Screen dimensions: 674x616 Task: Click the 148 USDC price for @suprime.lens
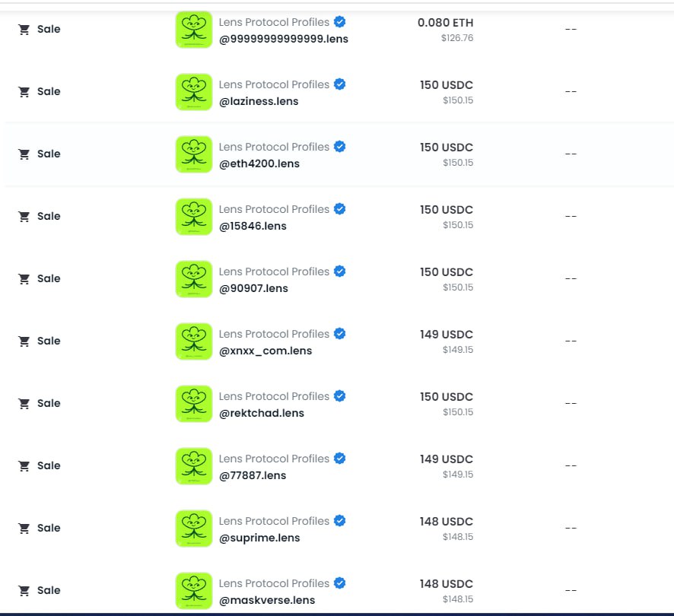coord(447,522)
